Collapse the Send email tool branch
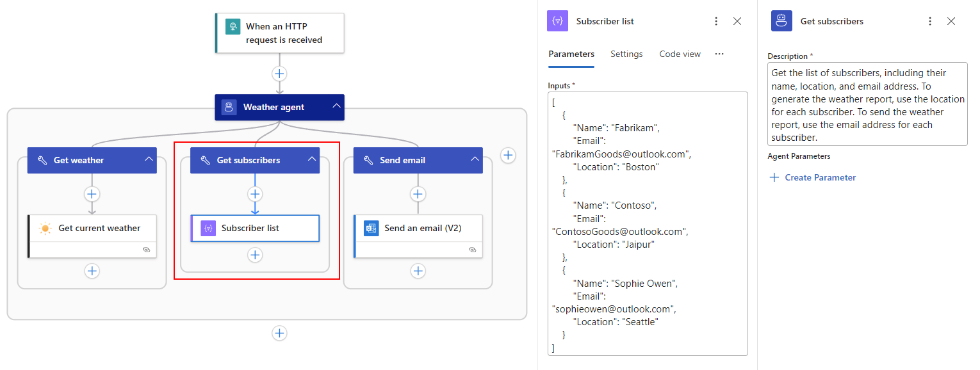 click(x=475, y=160)
